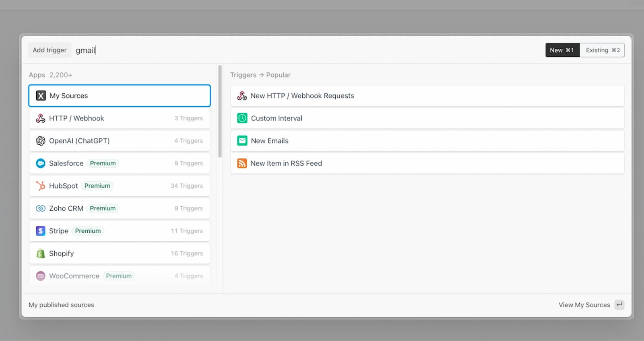Click the Premium badge on Zoho CRM

103,208
